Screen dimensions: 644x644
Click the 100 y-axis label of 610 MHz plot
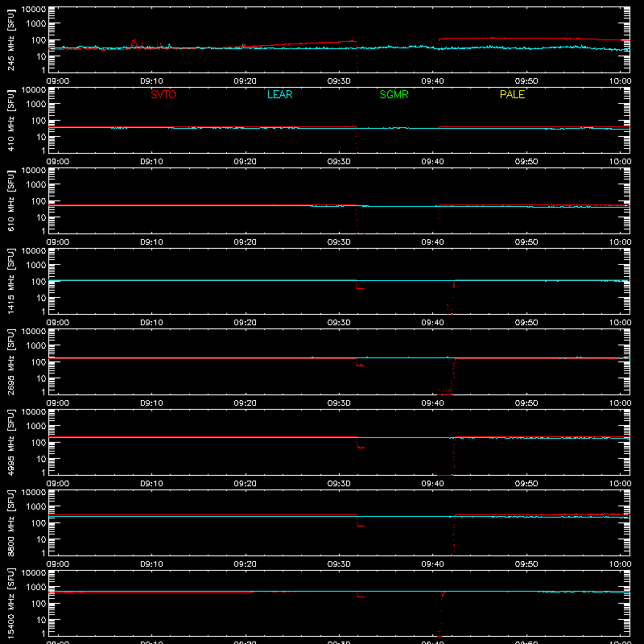pos(39,200)
